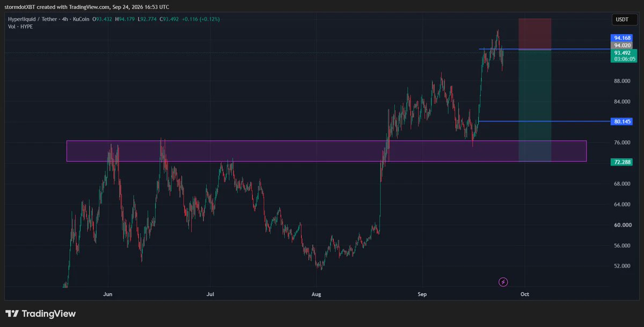
Task: Click the low value L92.774
Action: [x=146, y=19]
